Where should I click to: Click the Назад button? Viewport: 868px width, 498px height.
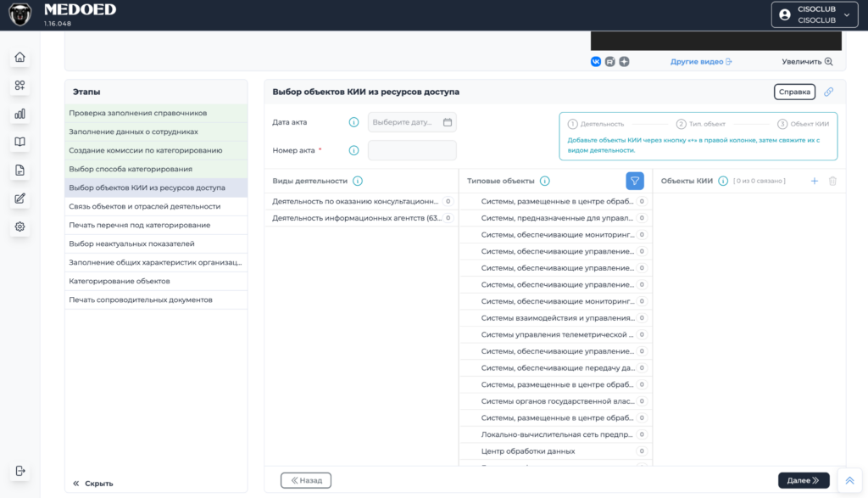click(306, 480)
